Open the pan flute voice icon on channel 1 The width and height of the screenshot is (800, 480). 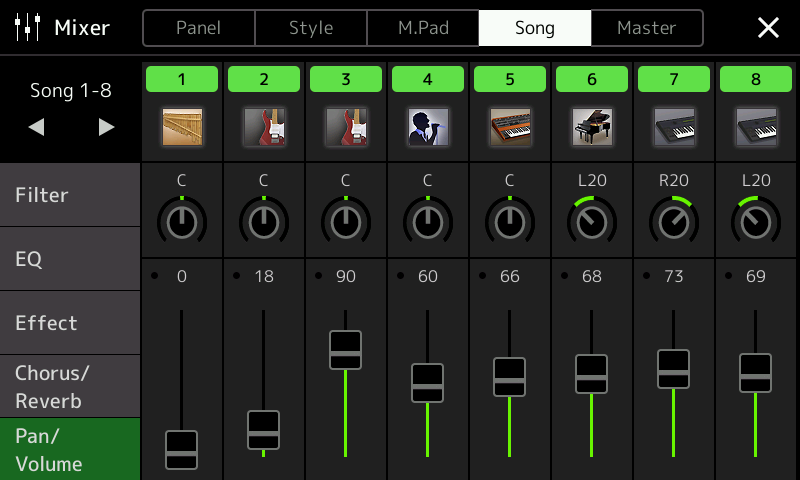point(182,127)
